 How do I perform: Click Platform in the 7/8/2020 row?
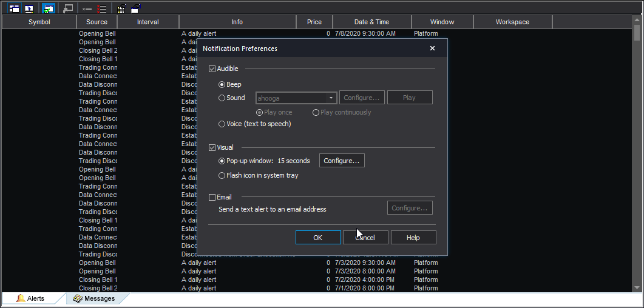(426, 33)
